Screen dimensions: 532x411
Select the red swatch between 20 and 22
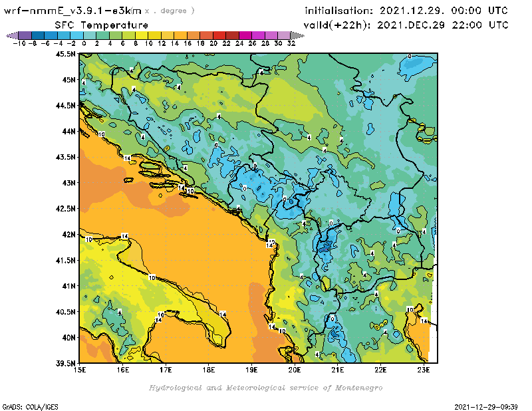(219, 35)
